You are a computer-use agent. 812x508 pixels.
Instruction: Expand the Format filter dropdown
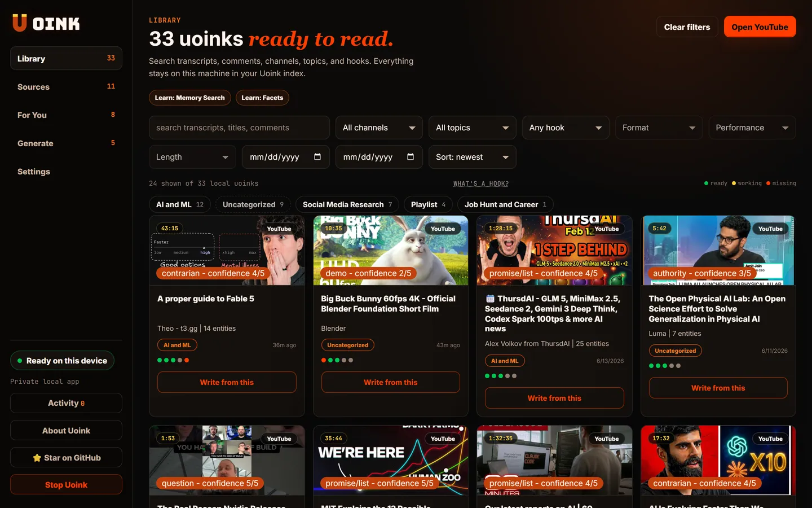pyautogui.click(x=659, y=128)
